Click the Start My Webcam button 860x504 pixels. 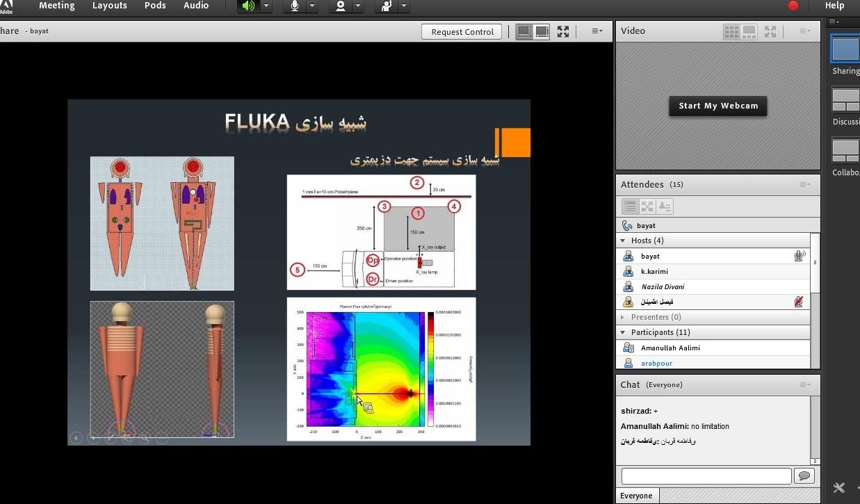point(718,106)
